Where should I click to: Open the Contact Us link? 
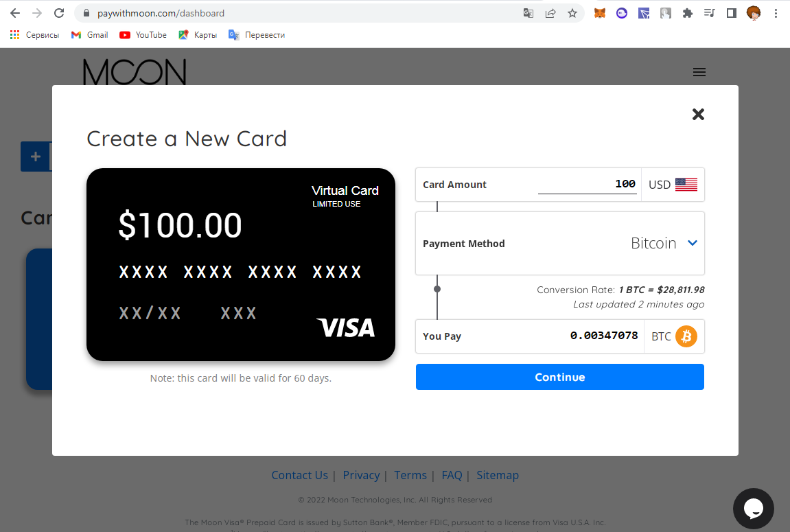coord(299,475)
